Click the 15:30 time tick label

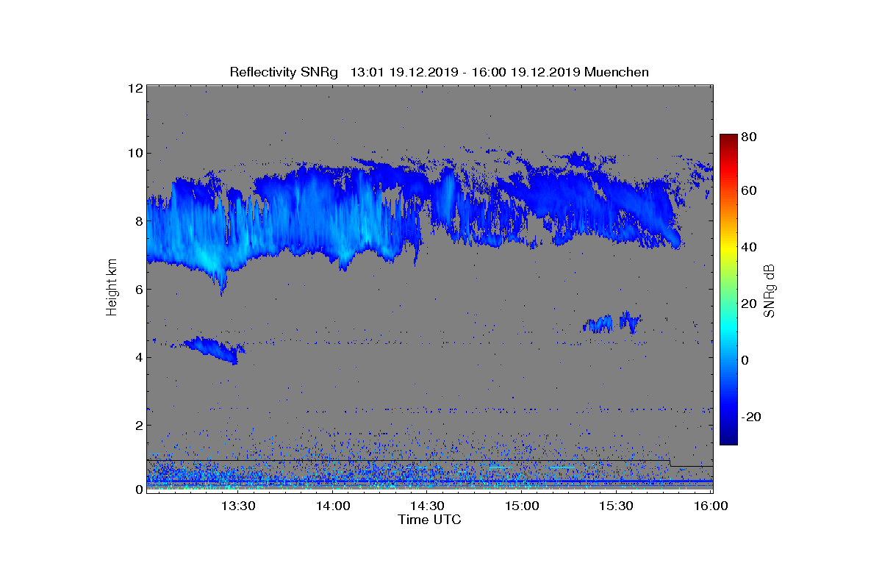(x=616, y=506)
